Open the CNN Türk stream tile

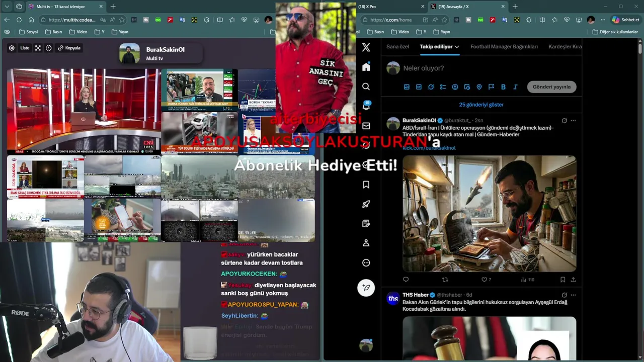pos(84,112)
